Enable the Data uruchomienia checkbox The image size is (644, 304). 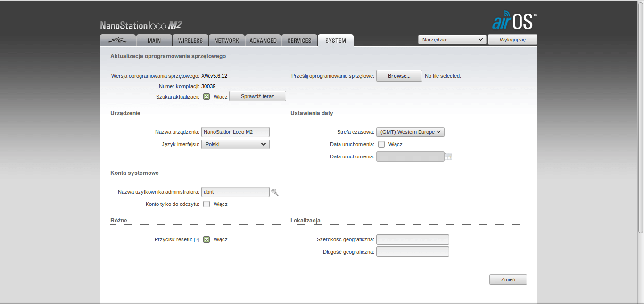(x=381, y=144)
